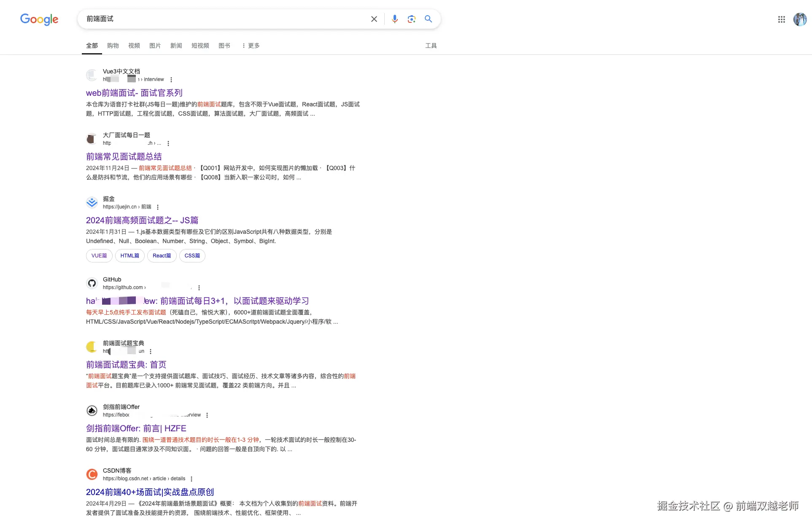Click the search magnifier icon
Image resolution: width=812 pixels, height=525 pixels.
point(428,19)
